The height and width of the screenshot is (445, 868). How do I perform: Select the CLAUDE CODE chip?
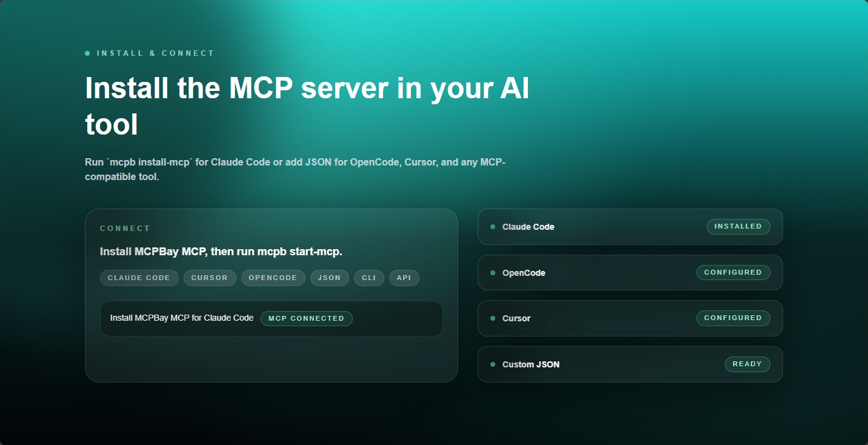[139, 278]
